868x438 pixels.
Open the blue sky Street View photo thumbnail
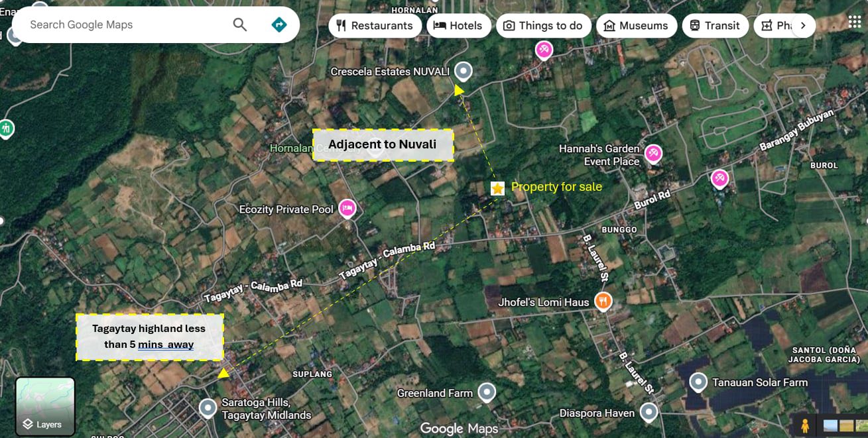pyautogui.click(x=831, y=425)
